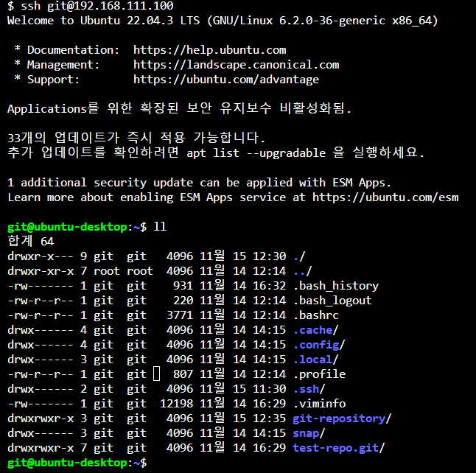Click the .ssh/ directory name
The image size is (476, 473).
pyautogui.click(x=309, y=389)
